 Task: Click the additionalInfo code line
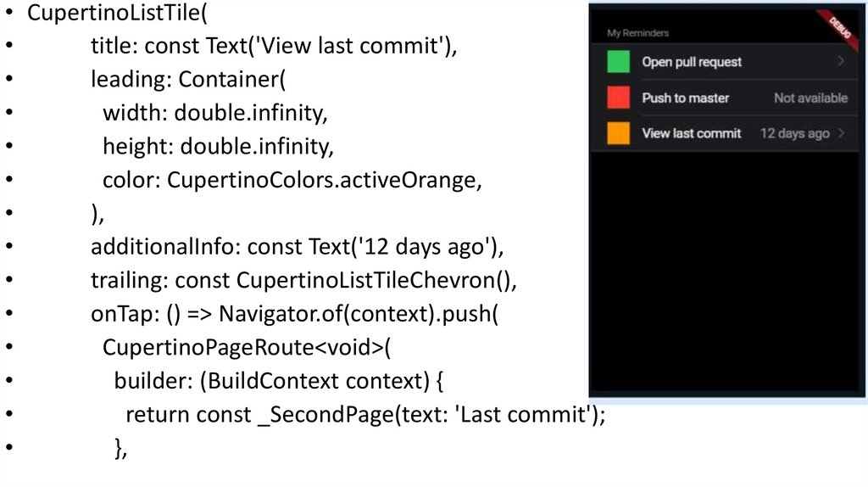point(297,247)
